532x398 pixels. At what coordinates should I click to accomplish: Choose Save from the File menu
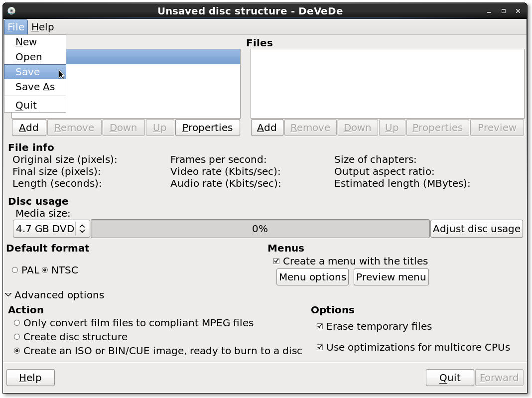35,72
